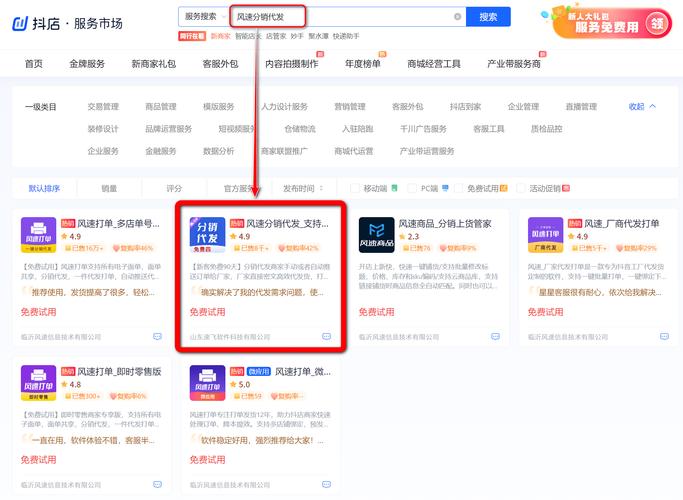Image resolution: width=683 pixels, height=500 pixels.
Task: Switch to 年度榜单 navigation tab
Action: pyautogui.click(x=363, y=63)
